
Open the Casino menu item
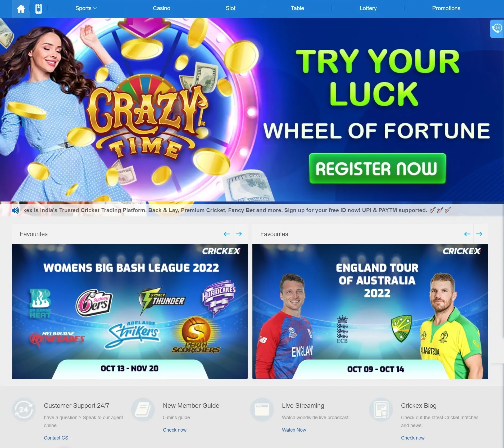point(162,8)
